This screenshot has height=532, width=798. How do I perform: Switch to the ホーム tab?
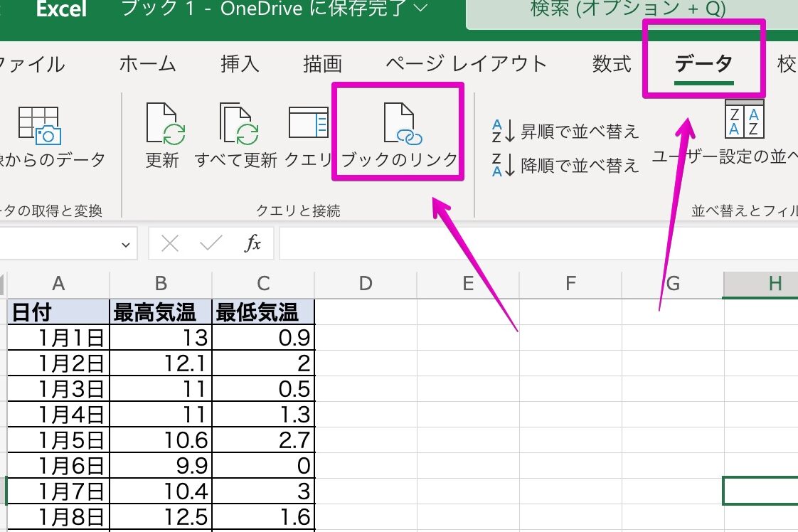[148, 64]
